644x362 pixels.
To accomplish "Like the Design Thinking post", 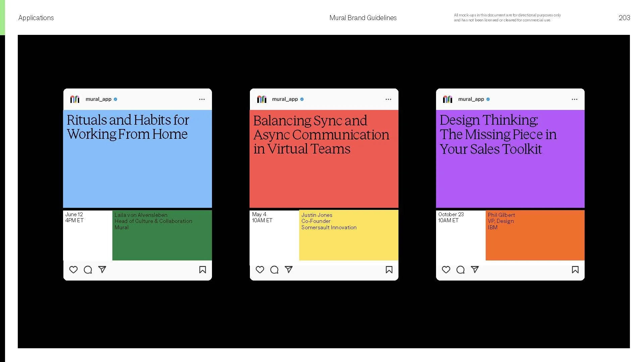I will click(x=446, y=269).
